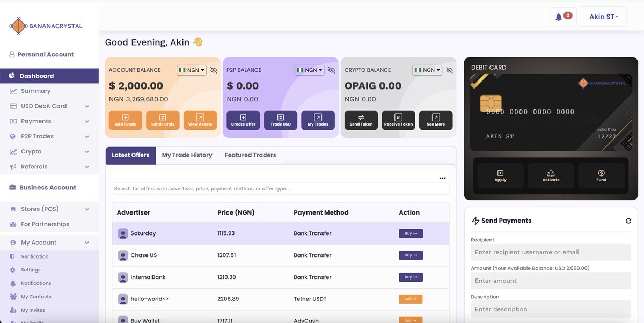
Task: Hide the P2P Balance amount
Action: click(331, 70)
